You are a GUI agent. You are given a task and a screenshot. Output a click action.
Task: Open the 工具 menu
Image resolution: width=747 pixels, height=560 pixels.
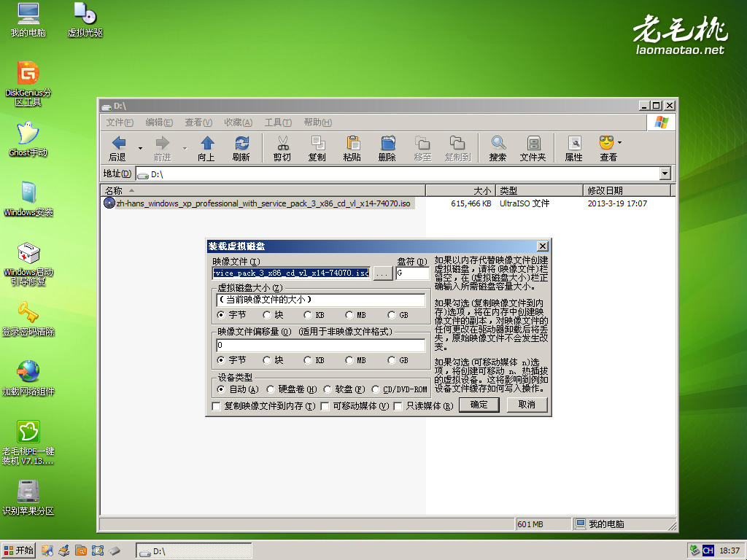(x=278, y=122)
